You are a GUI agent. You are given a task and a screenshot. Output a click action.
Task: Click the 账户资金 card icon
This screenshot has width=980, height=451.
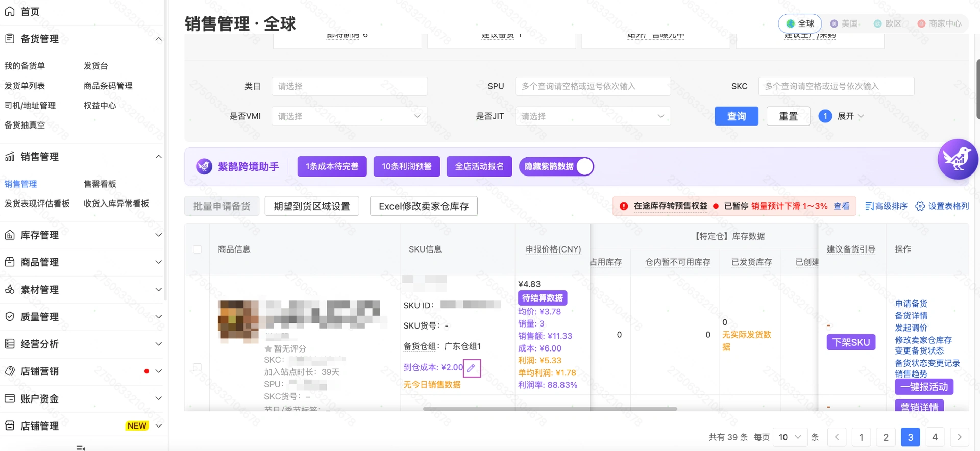(10, 398)
